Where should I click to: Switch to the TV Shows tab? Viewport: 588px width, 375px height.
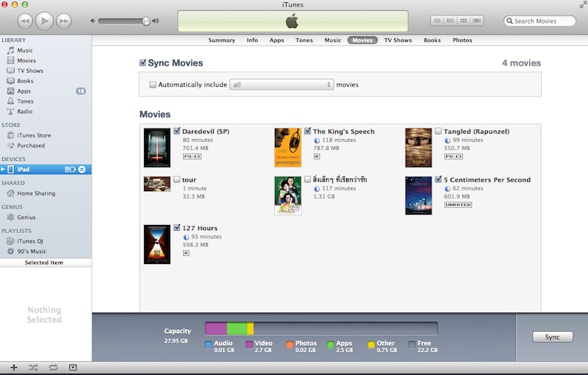[x=398, y=40]
